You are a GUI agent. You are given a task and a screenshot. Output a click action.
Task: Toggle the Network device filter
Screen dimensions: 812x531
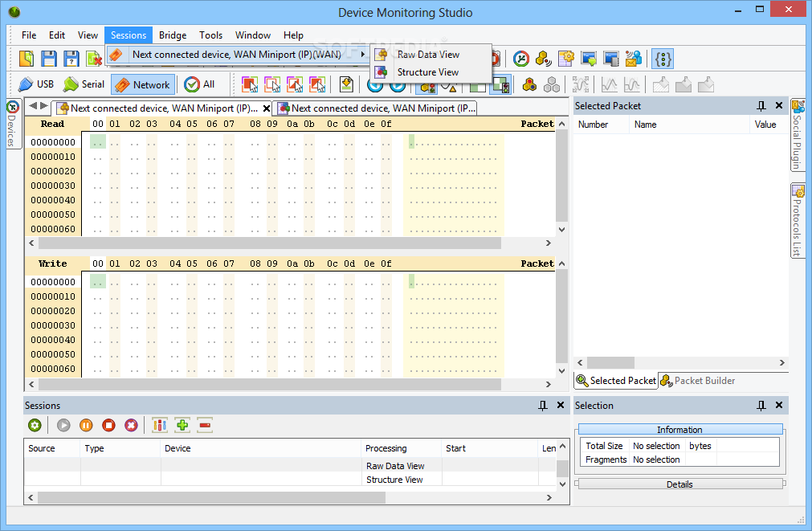tap(143, 84)
